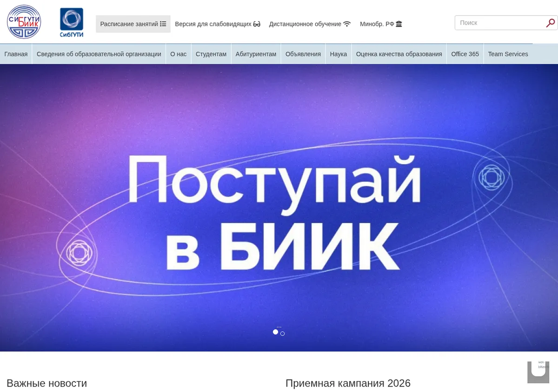558x392 pixels.
Task: Click the glasses icon for visually impaired version
Action: click(x=257, y=24)
